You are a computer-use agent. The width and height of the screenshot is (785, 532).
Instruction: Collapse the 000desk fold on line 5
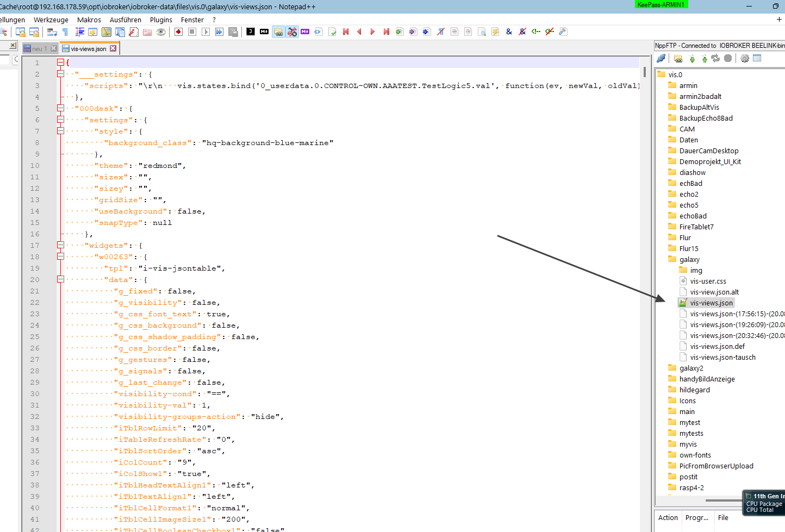[61, 108]
